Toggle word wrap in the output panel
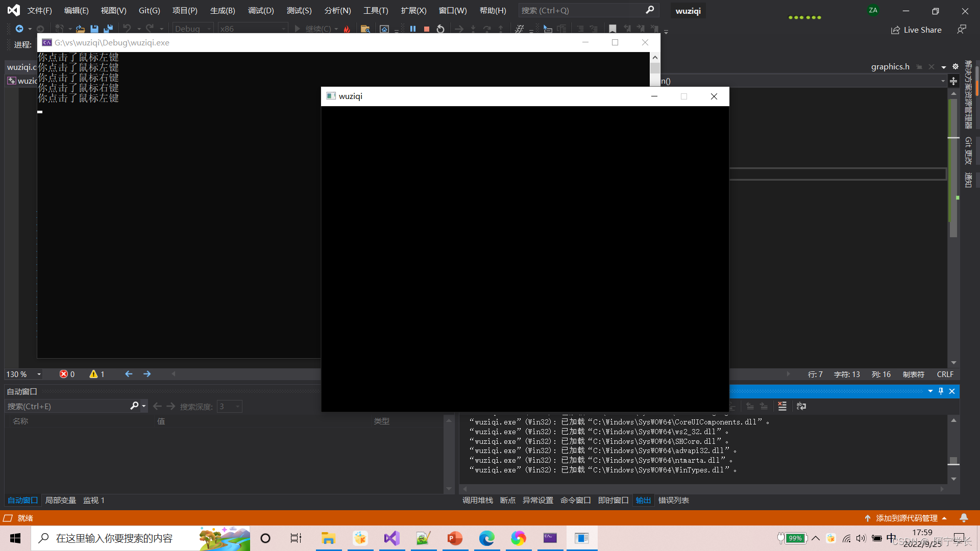Screen dimensions: 980x551 click(801, 406)
